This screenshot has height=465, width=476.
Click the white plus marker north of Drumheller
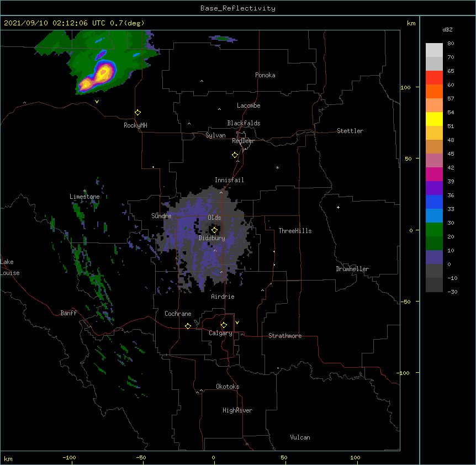(x=338, y=207)
